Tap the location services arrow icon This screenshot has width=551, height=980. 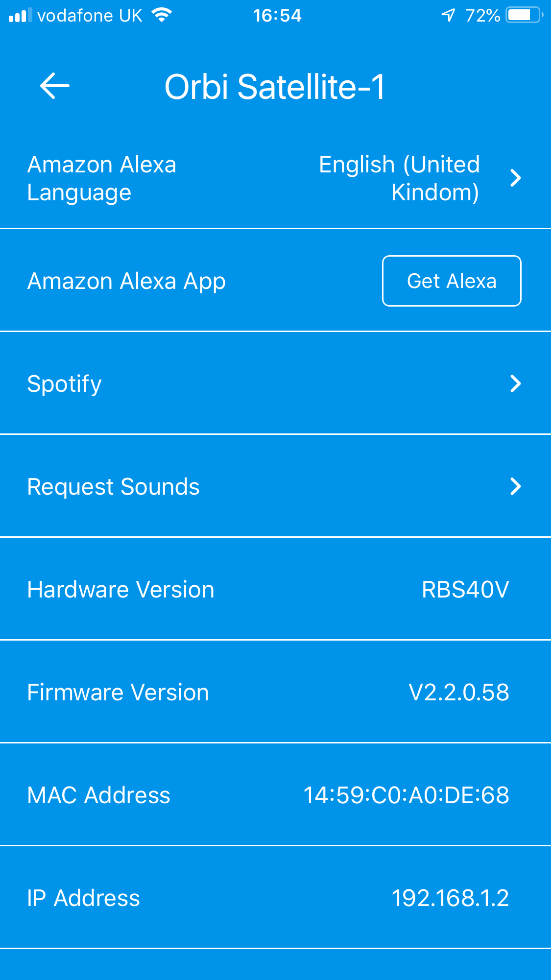coord(448,15)
